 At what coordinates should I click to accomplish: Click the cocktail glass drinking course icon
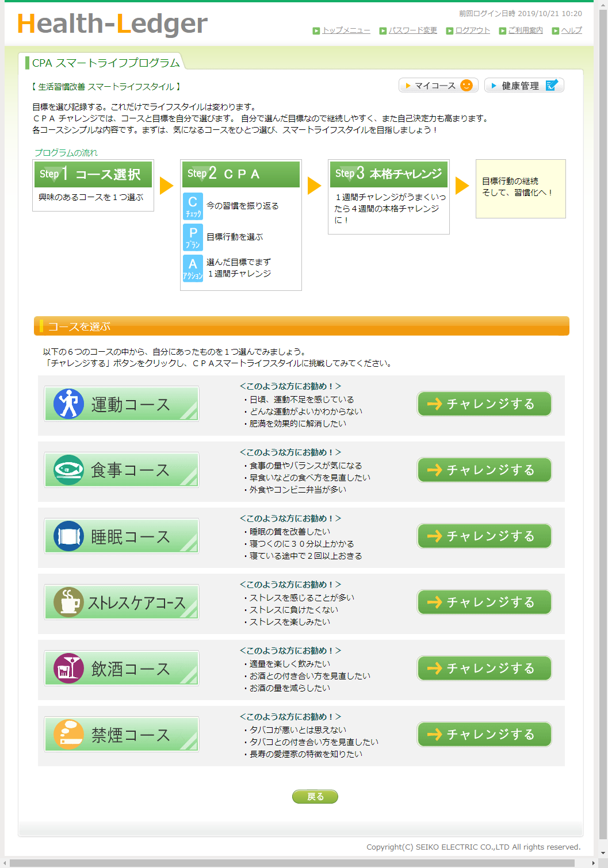pos(68,668)
